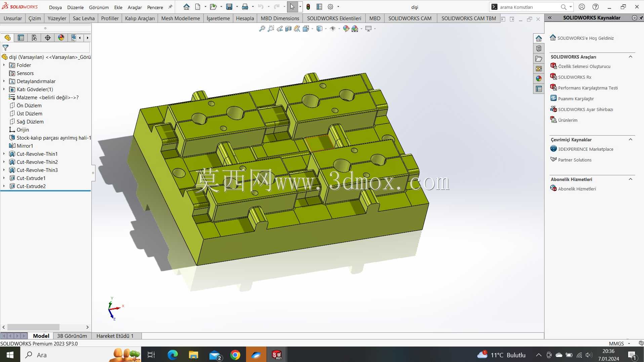This screenshot has width=644, height=362.
Task: Click the Özellik Sekmesi Oluşturucu link
Action: pos(584,66)
